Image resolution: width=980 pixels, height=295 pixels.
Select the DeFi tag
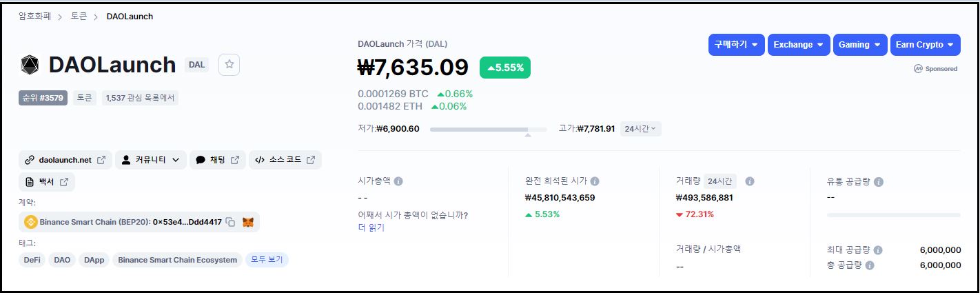[x=32, y=260]
